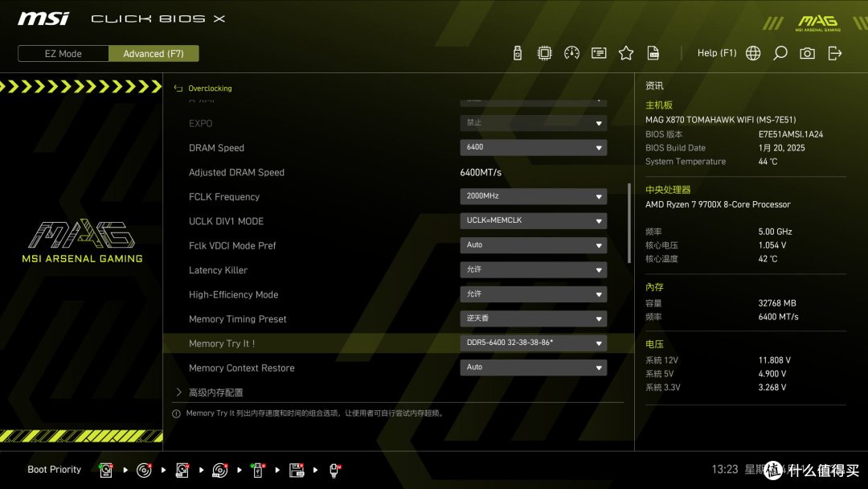This screenshot has height=489, width=868.
Task: Expand 高级内存配置 submenu
Action: tap(215, 392)
